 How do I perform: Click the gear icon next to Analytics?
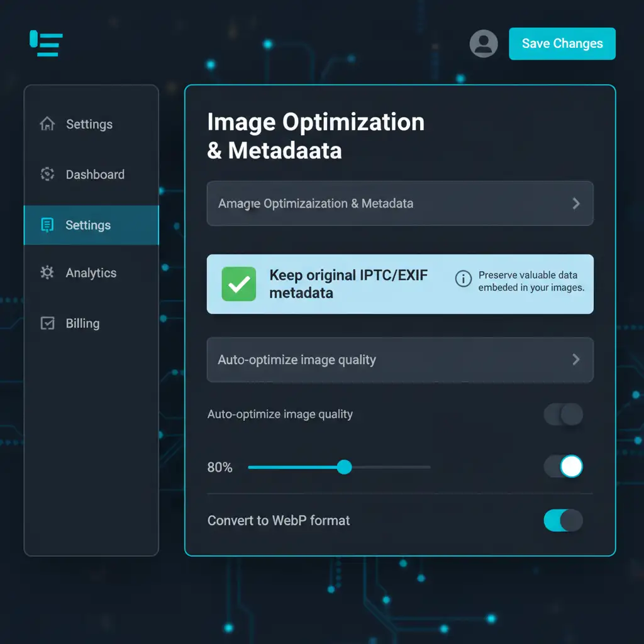coord(47,272)
